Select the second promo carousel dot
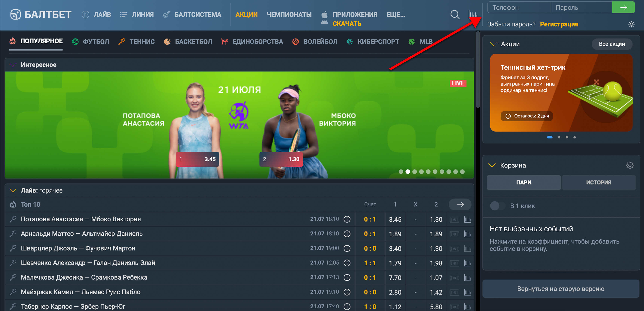This screenshot has height=311, width=644. pos(559,137)
